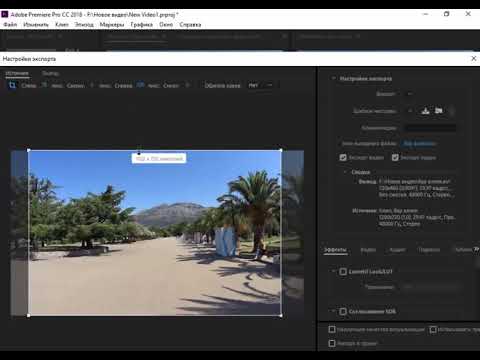Show hidden tabs with double-arrow icon
The height and width of the screenshot is (360, 480).
(x=477, y=249)
